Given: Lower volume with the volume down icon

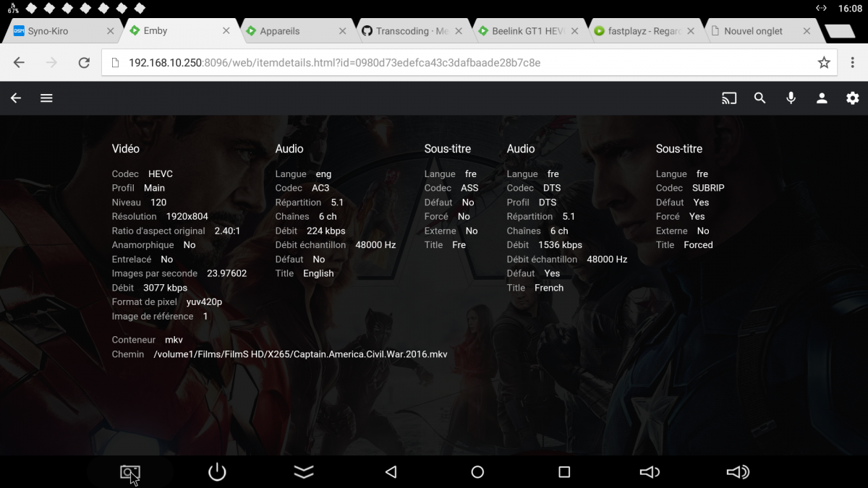Looking at the screenshot, I should pyautogui.click(x=650, y=472).
